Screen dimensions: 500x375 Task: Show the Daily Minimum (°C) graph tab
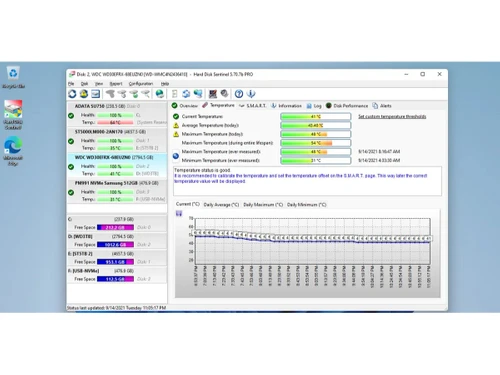click(x=307, y=205)
